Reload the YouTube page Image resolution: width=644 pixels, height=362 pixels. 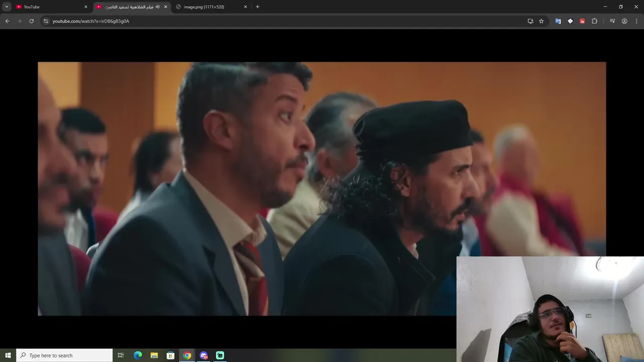31,21
